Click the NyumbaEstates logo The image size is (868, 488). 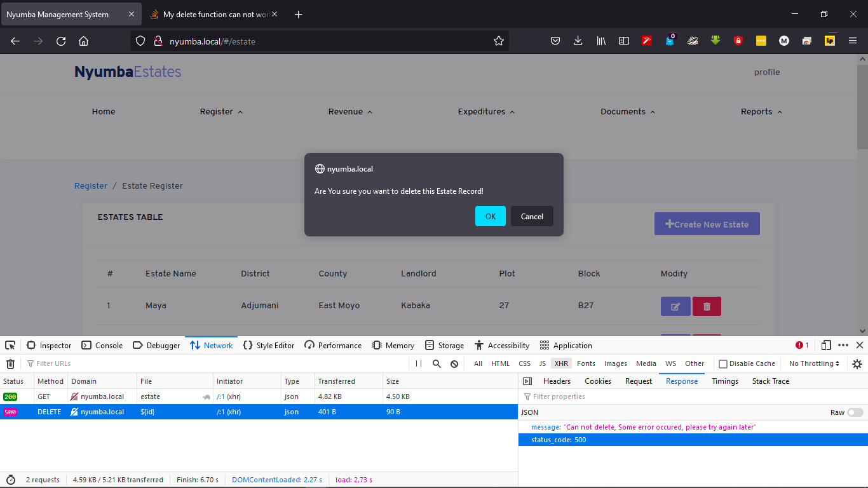coord(128,72)
